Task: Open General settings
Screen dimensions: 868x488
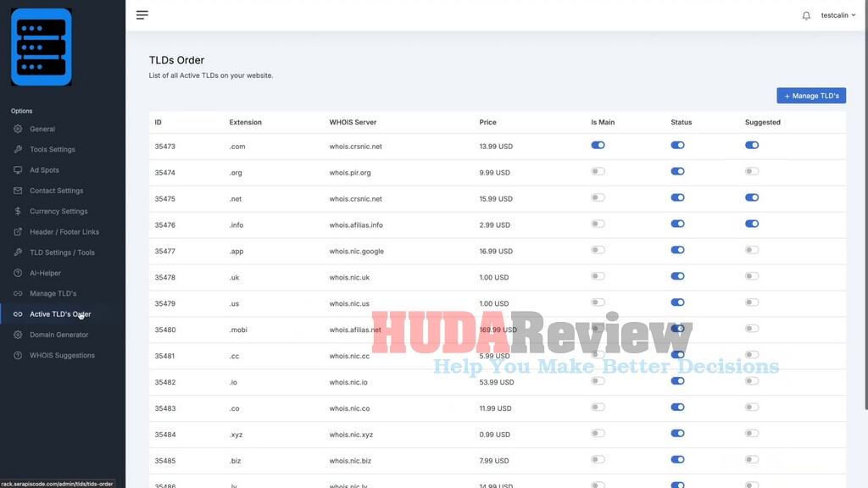Action: click(x=42, y=129)
